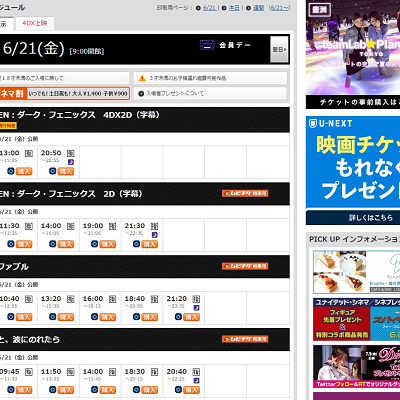Buy ticket for 11:30 Dark Phoenix 2D
The height and width of the screenshot is (400, 400).
[24, 244]
